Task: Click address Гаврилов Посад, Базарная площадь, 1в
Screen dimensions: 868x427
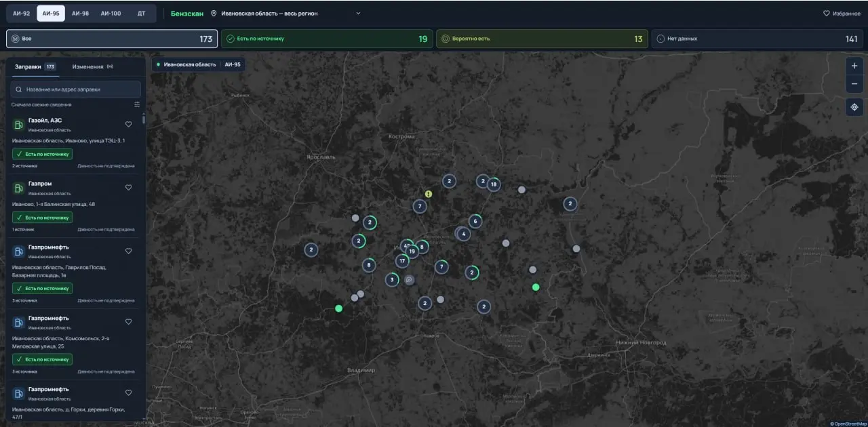Action: 59,271
